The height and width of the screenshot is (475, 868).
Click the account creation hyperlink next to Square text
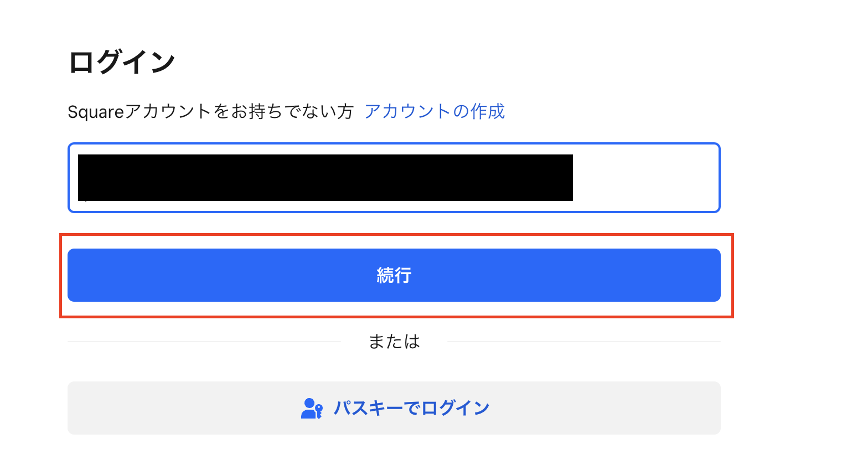point(435,111)
